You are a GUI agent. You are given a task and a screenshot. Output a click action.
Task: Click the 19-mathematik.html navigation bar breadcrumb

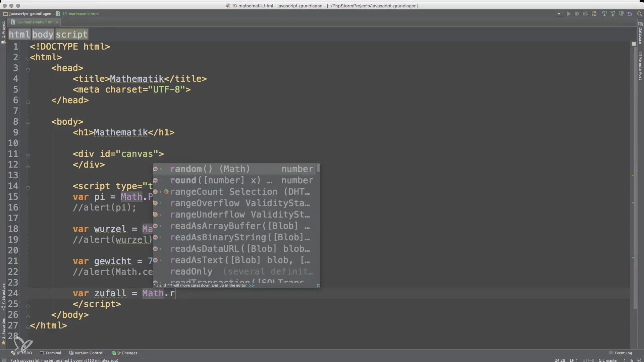coord(78,14)
